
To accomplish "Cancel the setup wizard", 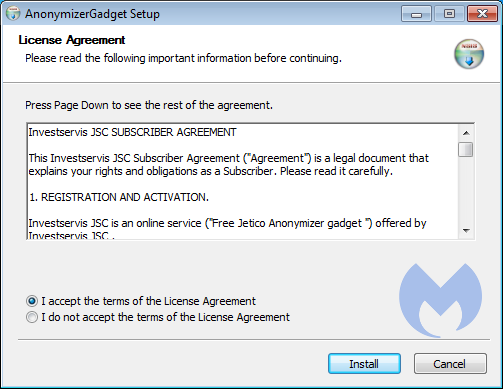I will tap(450, 364).
